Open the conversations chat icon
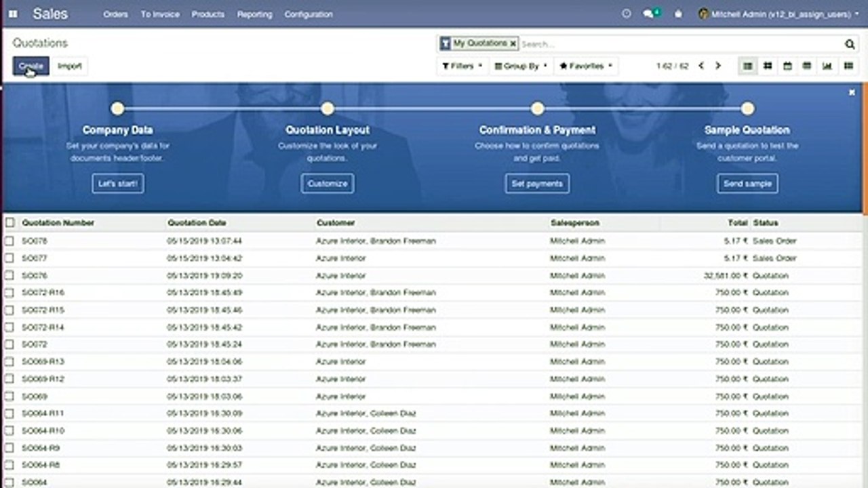The height and width of the screenshot is (488, 868). [x=648, y=14]
